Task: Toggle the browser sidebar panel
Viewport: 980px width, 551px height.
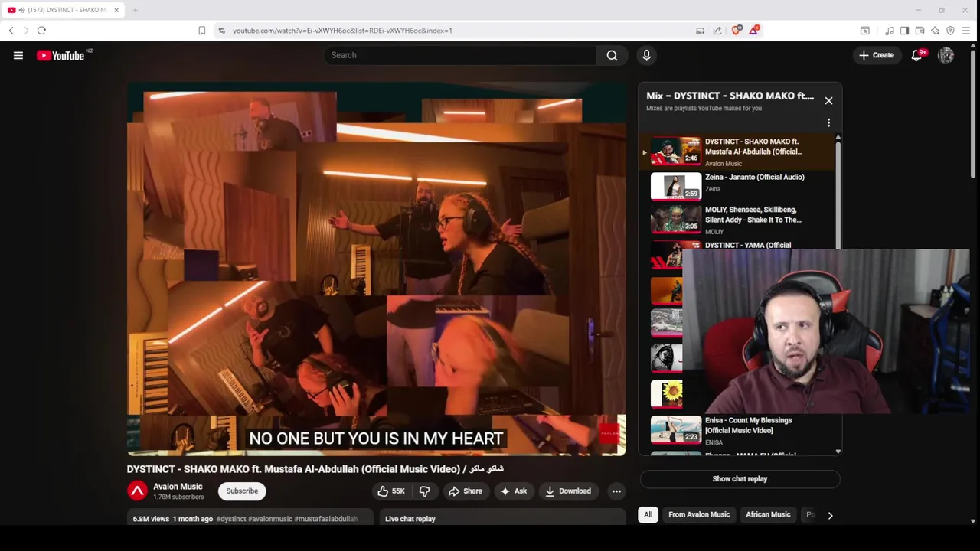Action: coord(904,31)
